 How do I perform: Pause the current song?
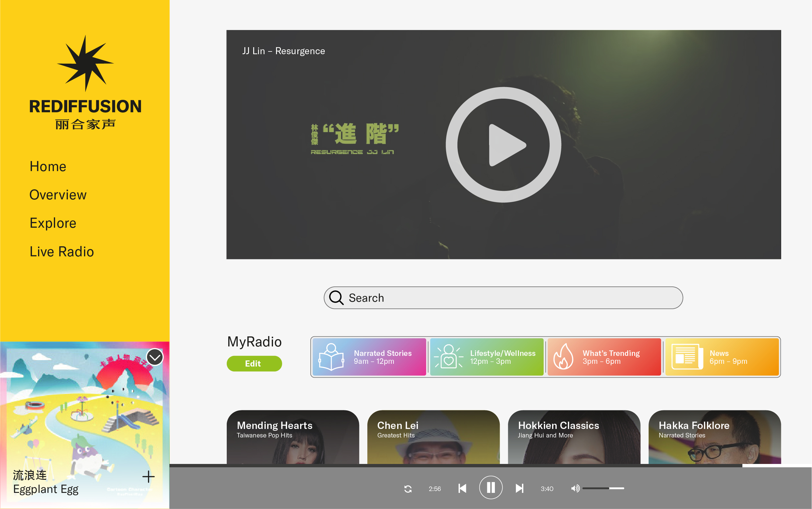point(491,487)
